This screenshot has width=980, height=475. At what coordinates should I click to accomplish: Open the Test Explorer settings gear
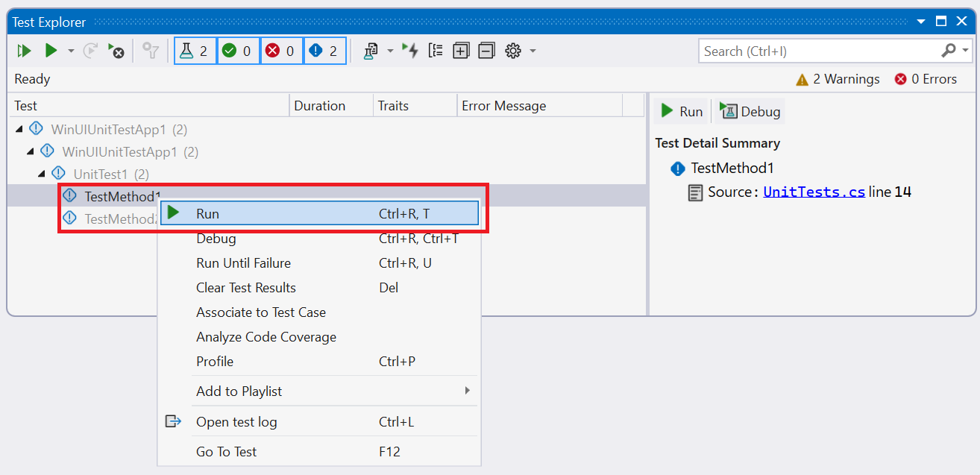[x=513, y=51]
